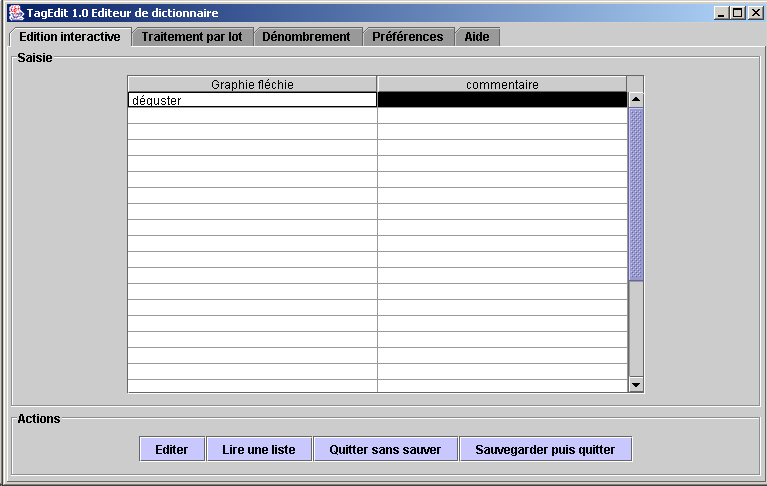Click the scrollbar down arrow in table
The width and height of the screenshot is (767, 486).
pos(635,385)
